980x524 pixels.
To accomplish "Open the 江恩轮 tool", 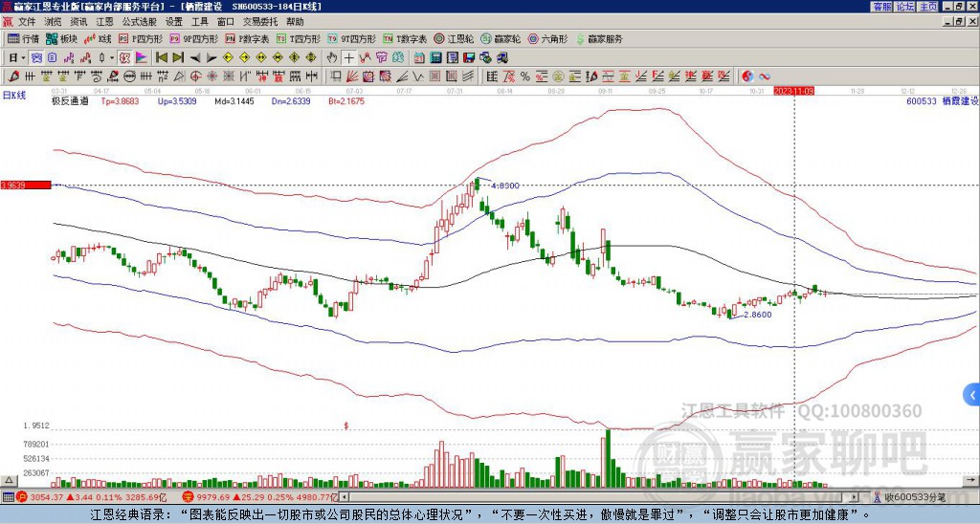I will coord(454,38).
